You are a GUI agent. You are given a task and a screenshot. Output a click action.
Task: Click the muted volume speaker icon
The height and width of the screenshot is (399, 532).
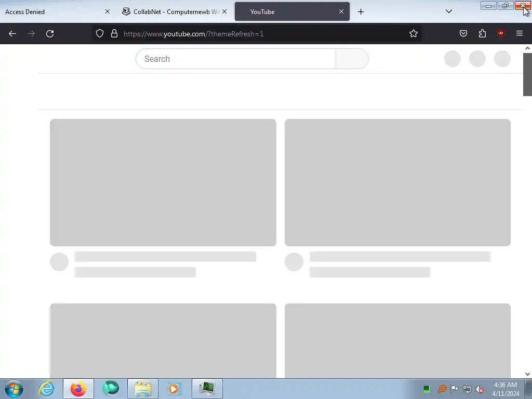coord(480,389)
